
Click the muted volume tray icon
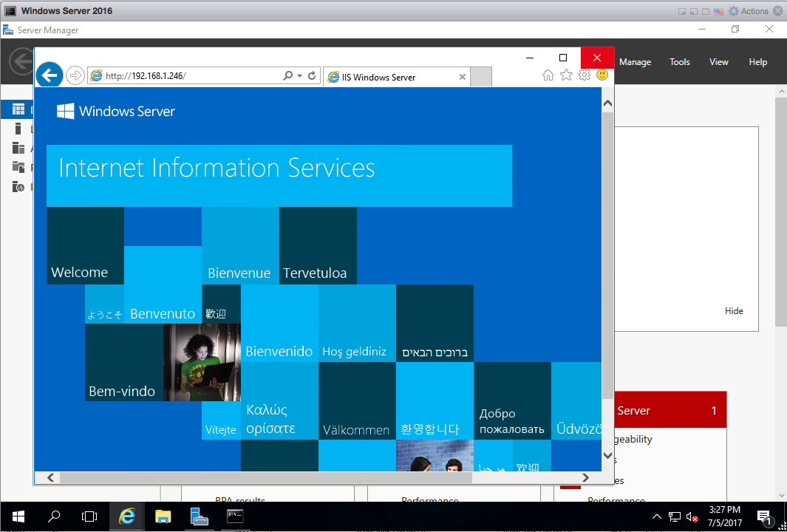click(692, 517)
